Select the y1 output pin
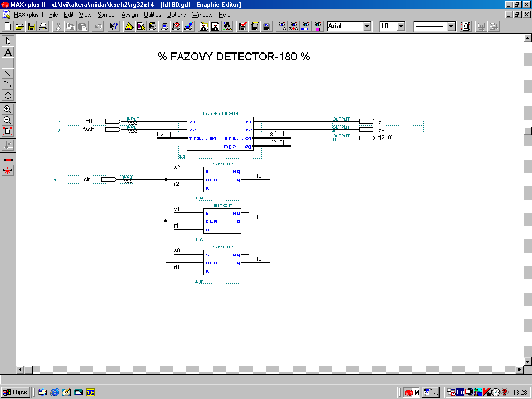 378,121
